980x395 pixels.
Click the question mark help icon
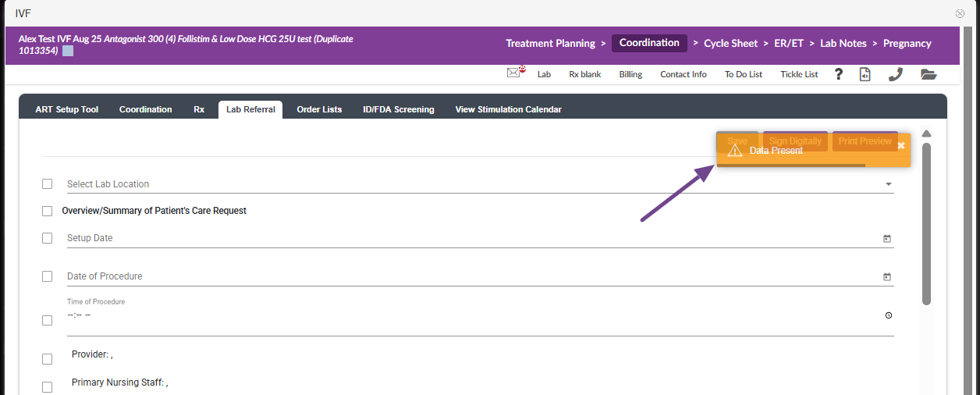coord(839,74)
